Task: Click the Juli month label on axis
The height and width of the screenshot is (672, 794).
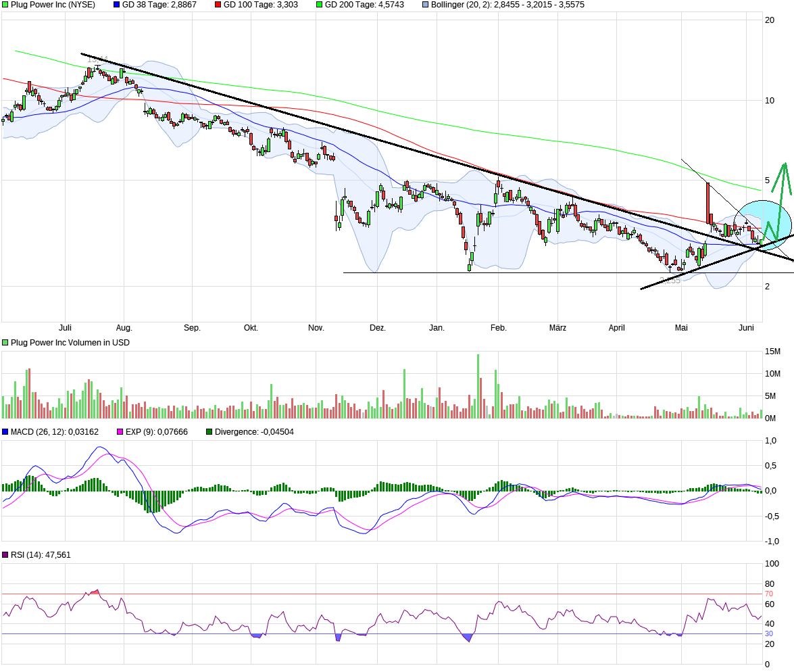Action: 66,328
